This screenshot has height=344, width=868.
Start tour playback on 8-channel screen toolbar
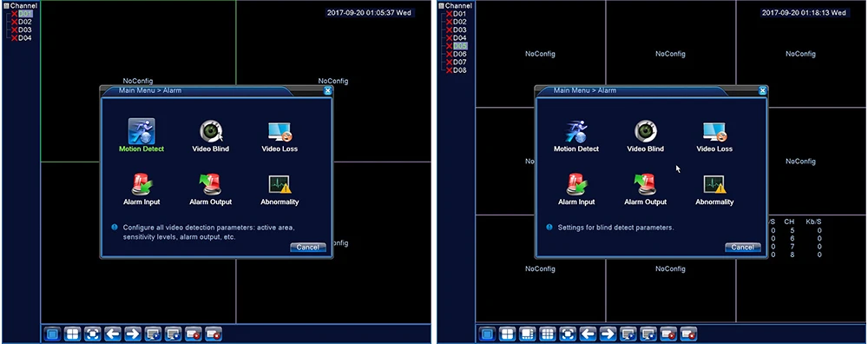pos(628,334)
